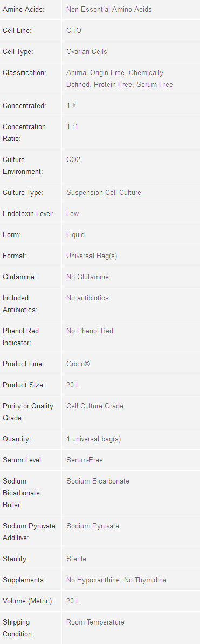Click the No Phenol Red value
Screen dimensions: 200x644
tap(89, 331)
